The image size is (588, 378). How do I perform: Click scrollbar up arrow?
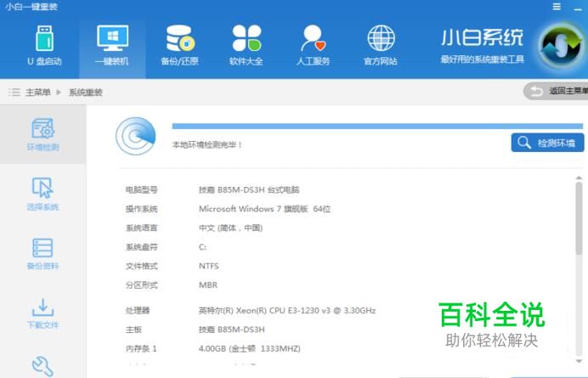click(x=579, y=178)
